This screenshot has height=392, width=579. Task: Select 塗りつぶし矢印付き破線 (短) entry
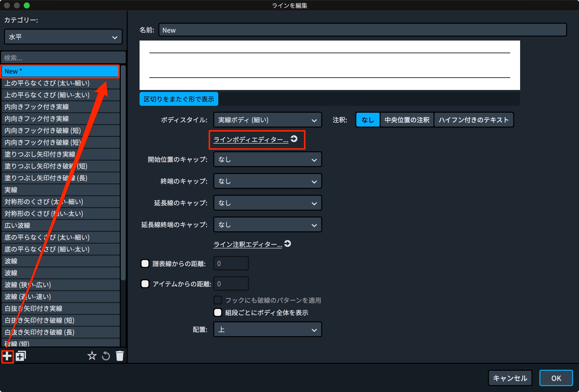pyautogui.click(x=61, y=166)
